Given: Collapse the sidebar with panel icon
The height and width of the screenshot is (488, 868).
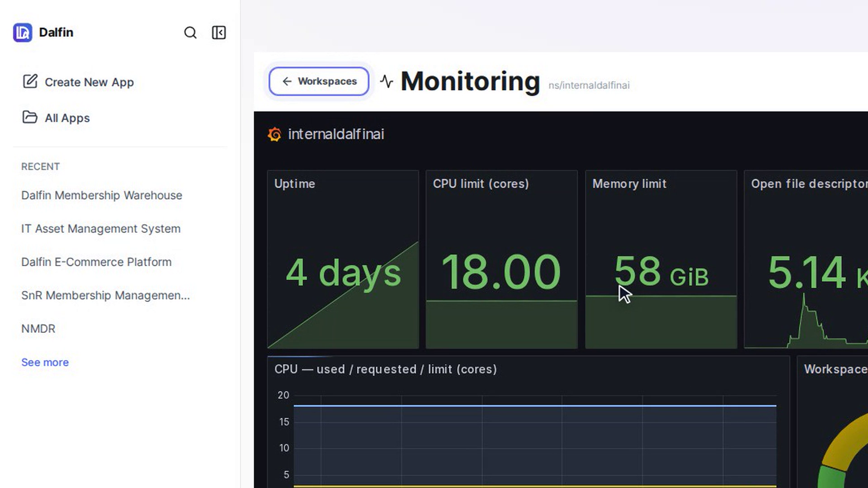Looking at the screenshot, I should click(x=219, y=33).
